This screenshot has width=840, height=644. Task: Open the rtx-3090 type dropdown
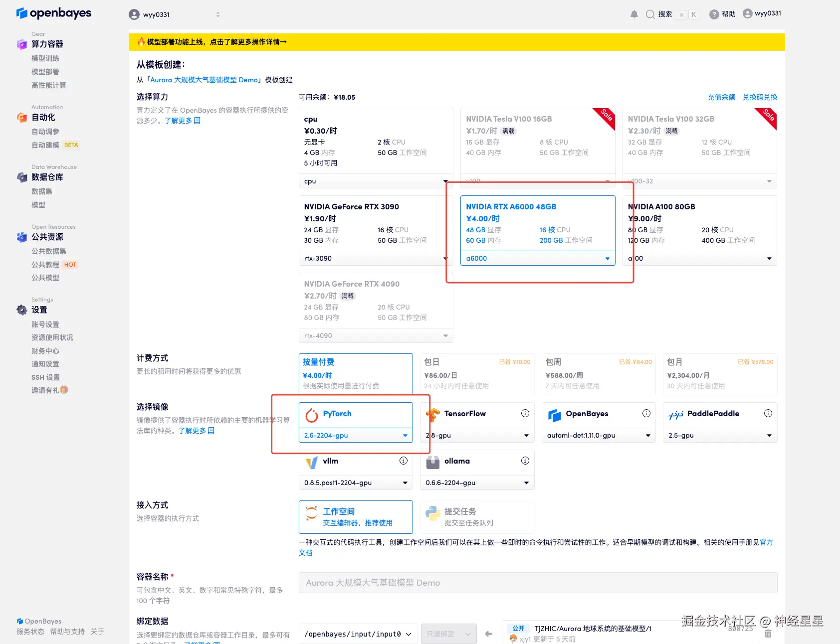click(x=376, y=258)
